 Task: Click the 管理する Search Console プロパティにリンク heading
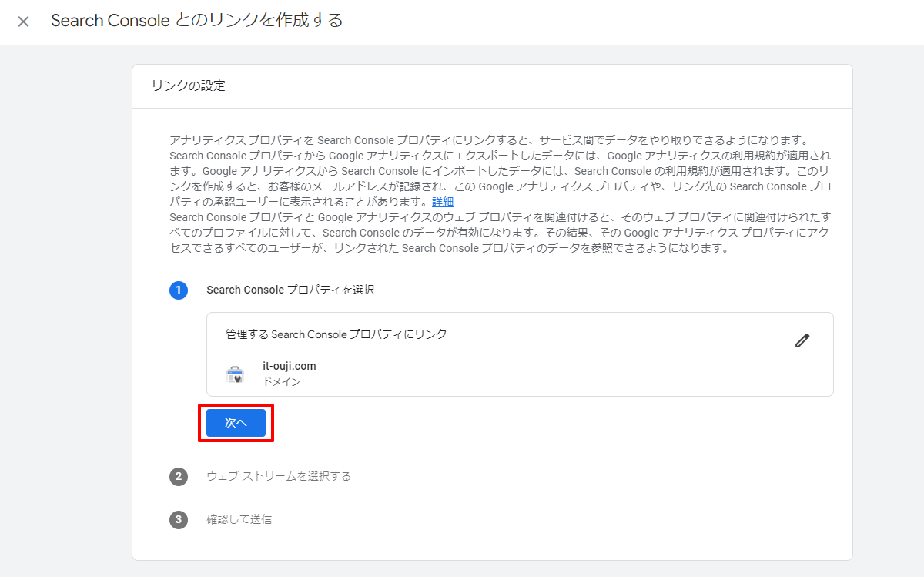click(x=336, y=334)
